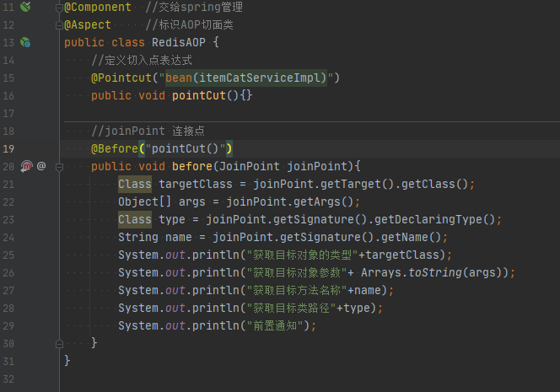Click Object[] on line 22
This screenshot has height=392, width=560.
pyautogui.click(x=145, y=201)
